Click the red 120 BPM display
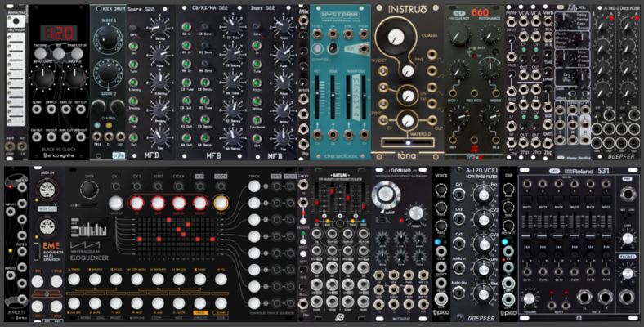Image resolution: width=644 pixels, height=327 pixels. 59,33
